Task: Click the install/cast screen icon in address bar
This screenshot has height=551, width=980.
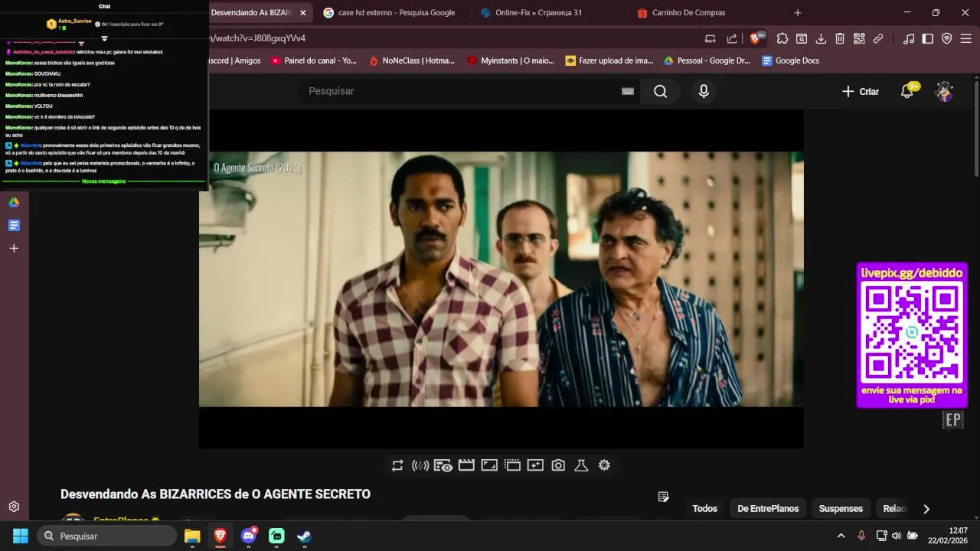Action: tap(710, 38)
